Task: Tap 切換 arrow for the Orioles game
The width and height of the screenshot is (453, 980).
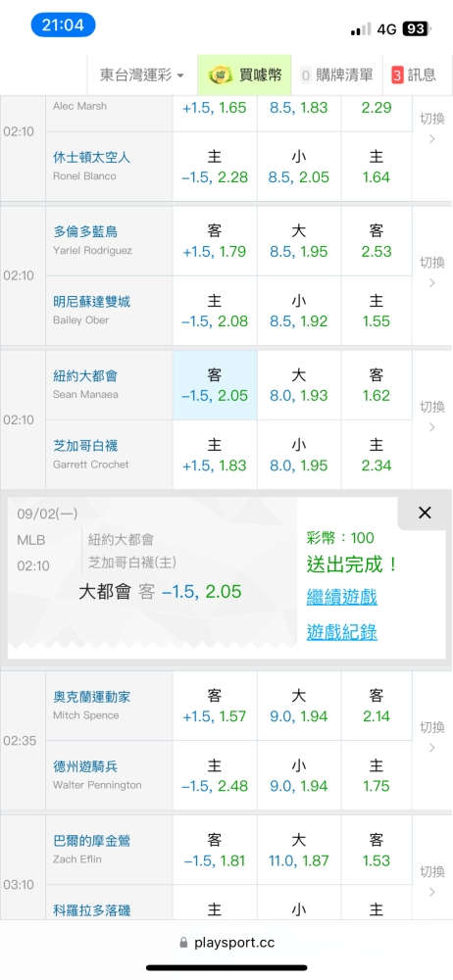Action: (431, 880)
